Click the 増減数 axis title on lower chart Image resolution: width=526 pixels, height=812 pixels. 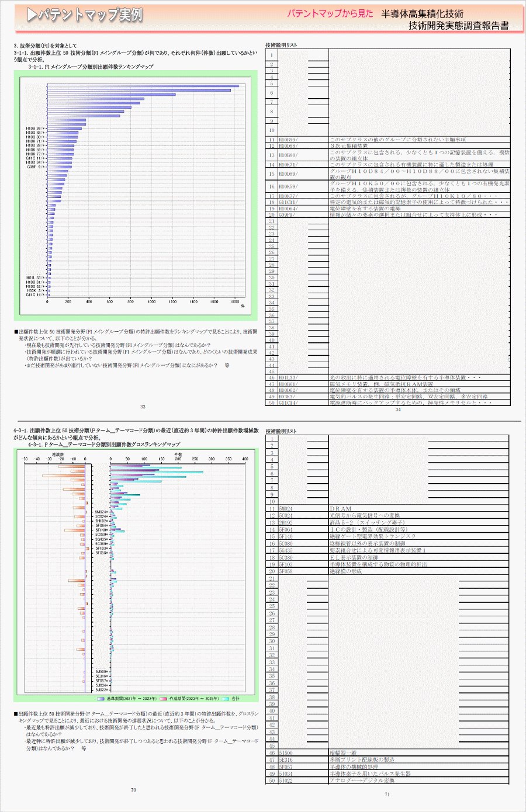[x=58, y=454]
